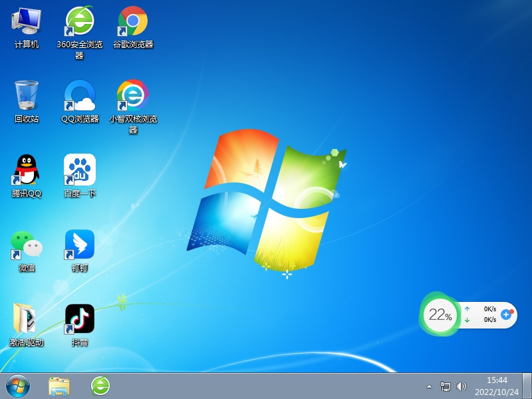Select the 回收站 recycle bin icon
The image size is (532, 399).
pos(27,102)
